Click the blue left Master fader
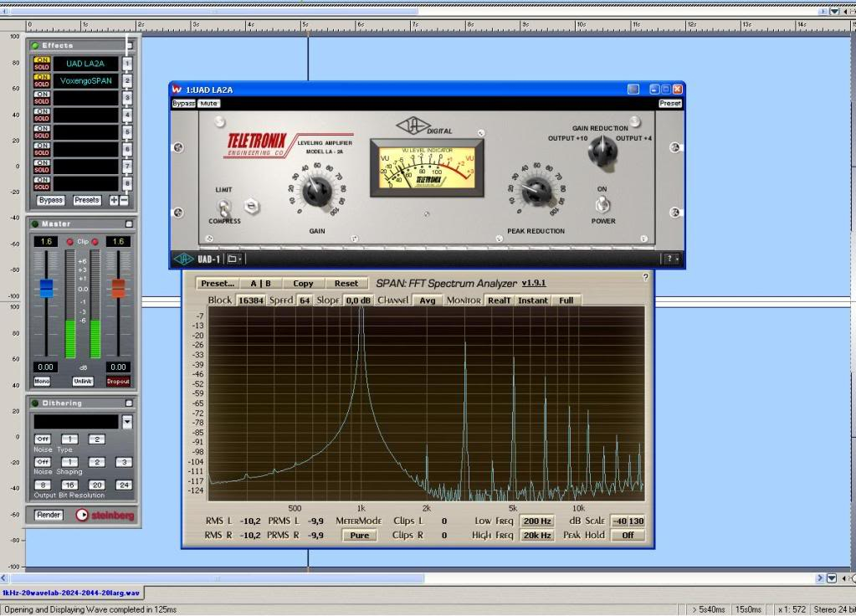 pyautogui.click(x=46, y=288)
